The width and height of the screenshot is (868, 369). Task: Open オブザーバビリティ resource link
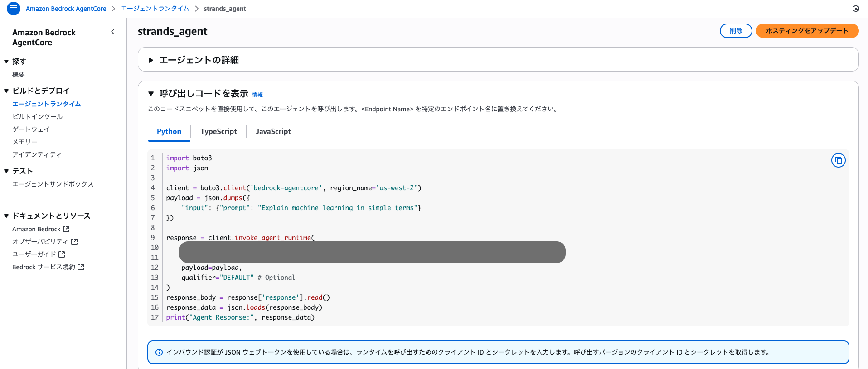click(x=40, y=242)
